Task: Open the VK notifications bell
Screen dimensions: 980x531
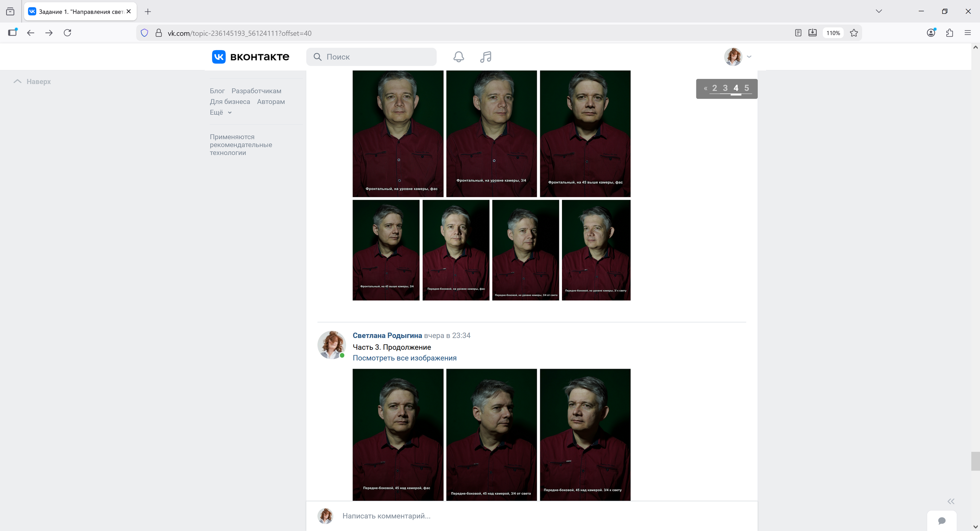Action: coord(459,57)
